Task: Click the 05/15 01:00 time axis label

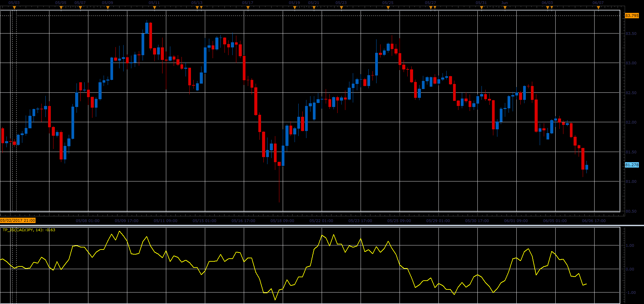Action: (x=205, y=221)
